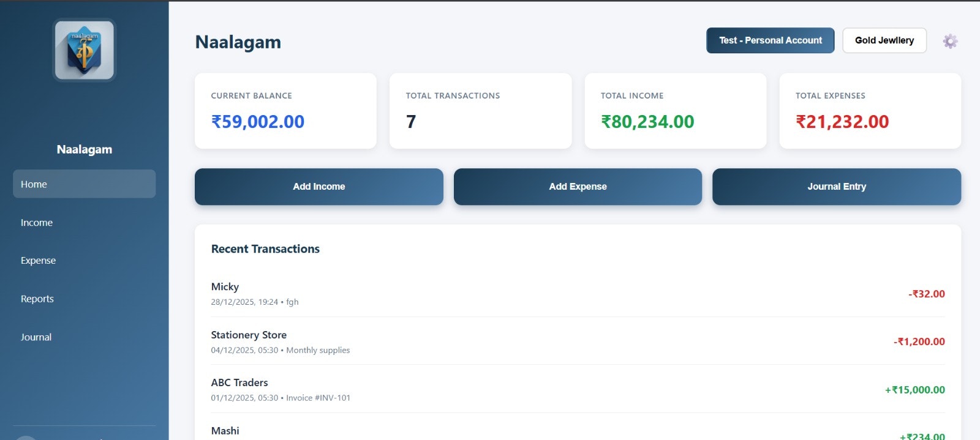
Task: Open the ABC Traders invoice transaction
Action: coord(578,389)
